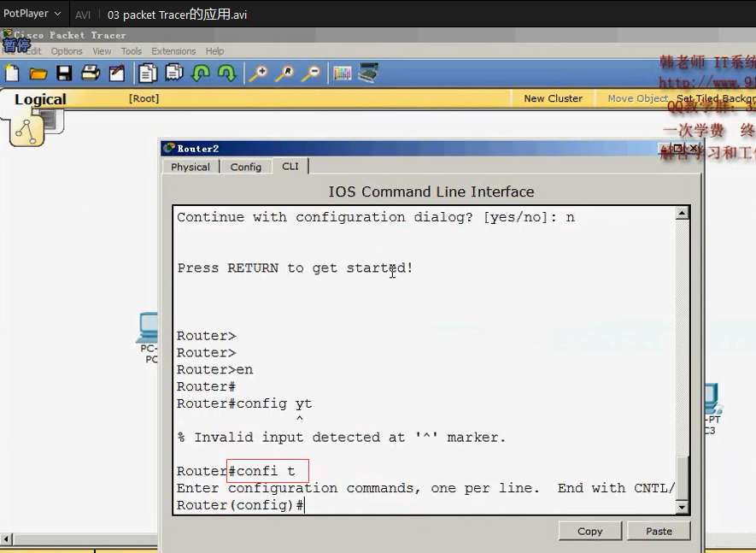Open the Activity Wizard icon
Viewport: 756px width, 553px height.
[117, 74]
